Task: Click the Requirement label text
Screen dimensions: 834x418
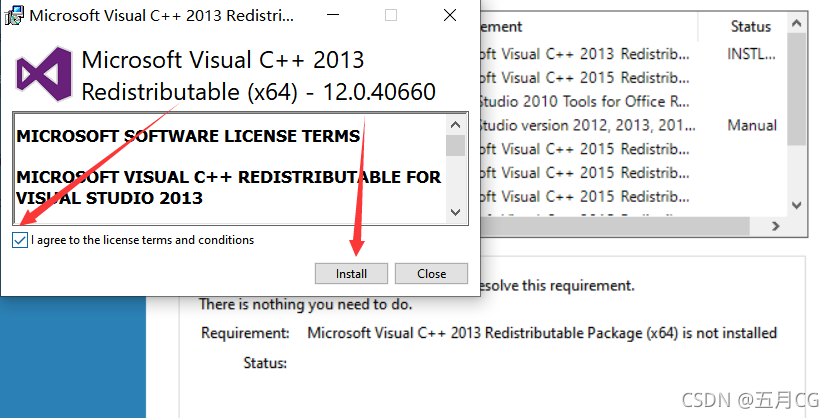Action: click(245, 333)
